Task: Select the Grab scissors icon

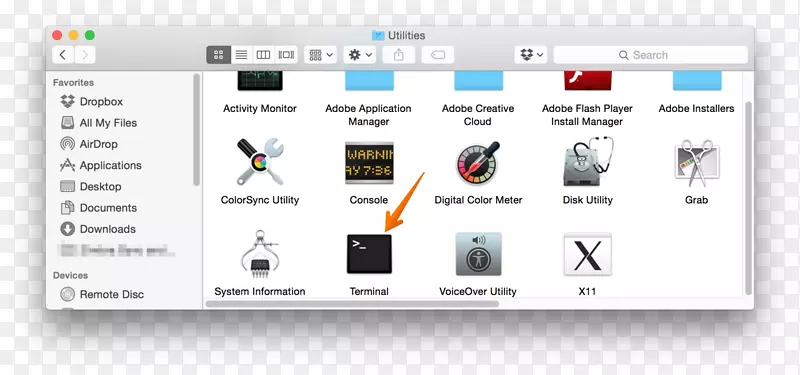Action: (696, 163)
